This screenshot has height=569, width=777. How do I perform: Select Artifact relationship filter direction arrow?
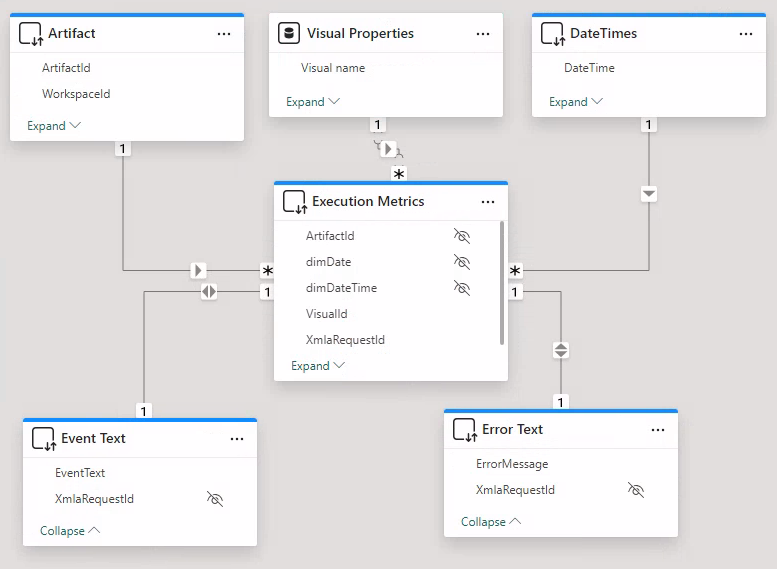pyautogui.click(x=199, y=270)
